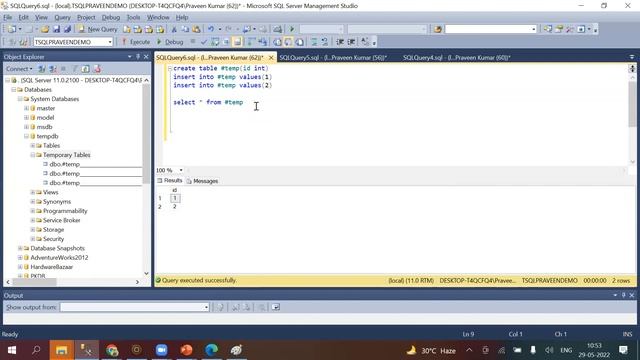
Task: Execute the current query
Action: tap(136, 42)
